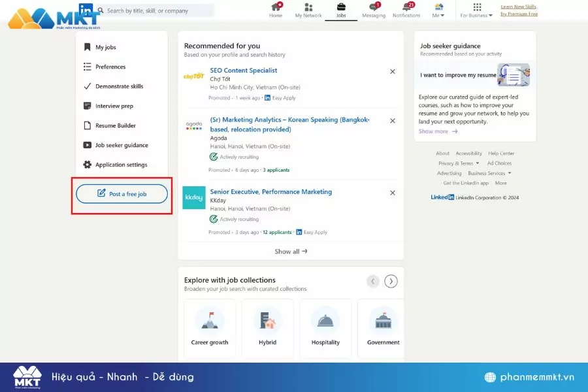
Task: Expand the Me profile dropdown
Action: point(438,10)
